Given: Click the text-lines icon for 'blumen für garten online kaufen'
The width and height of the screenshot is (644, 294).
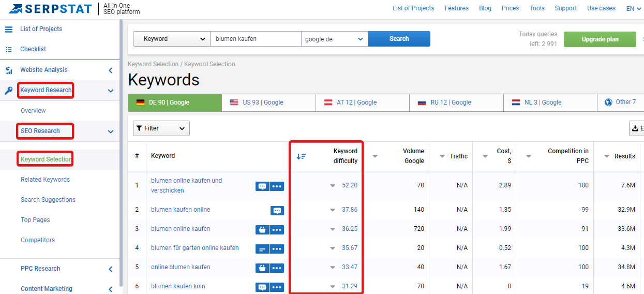Looking at the screenshot, I should 262,249.
